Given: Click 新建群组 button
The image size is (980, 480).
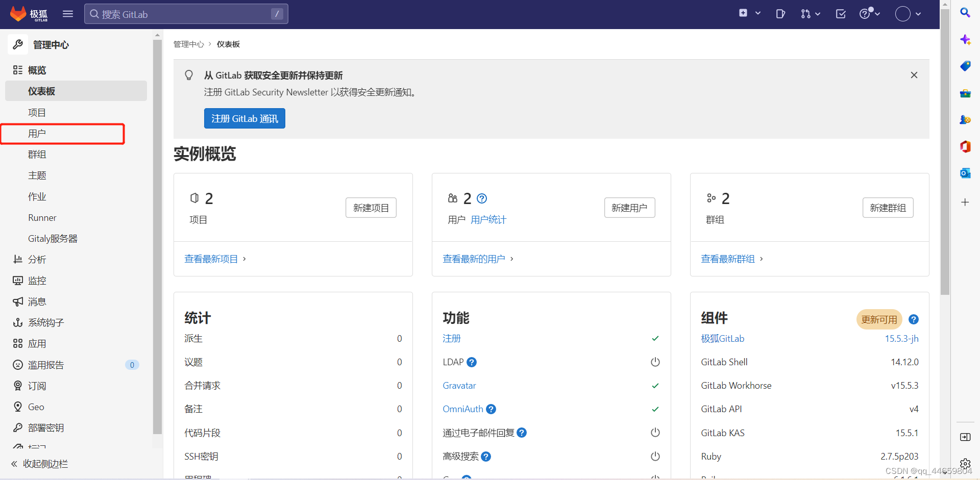Looking at the screenshot, I should pos(888,208).
